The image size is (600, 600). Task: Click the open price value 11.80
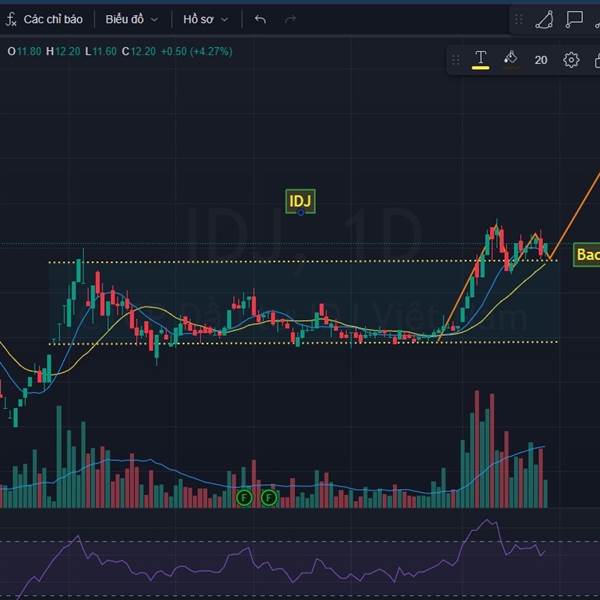(29, 51)
